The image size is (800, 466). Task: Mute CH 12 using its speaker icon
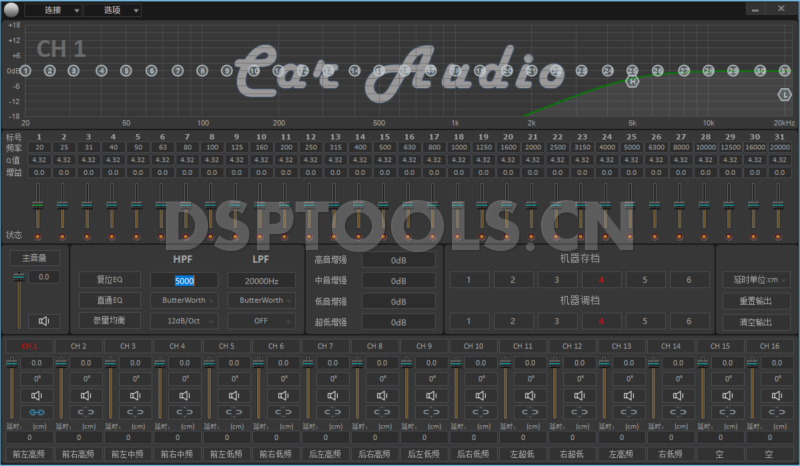(x=578, y=395)
